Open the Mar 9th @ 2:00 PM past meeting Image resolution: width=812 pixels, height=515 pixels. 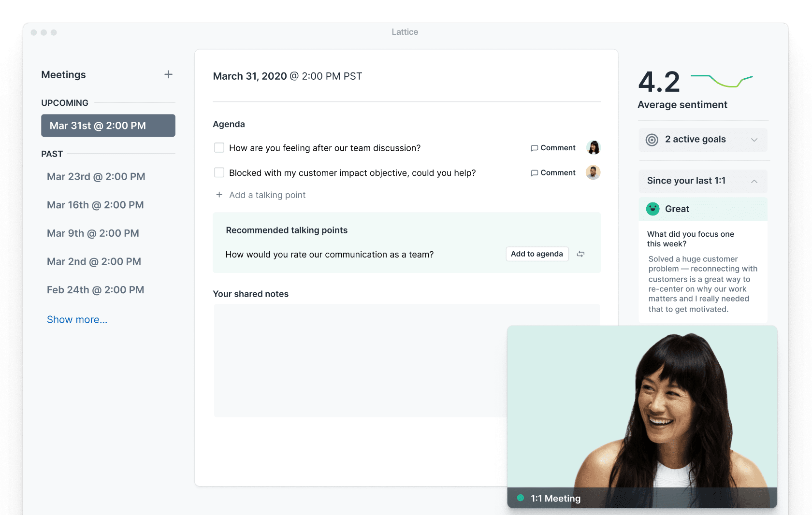pos(93,233)
